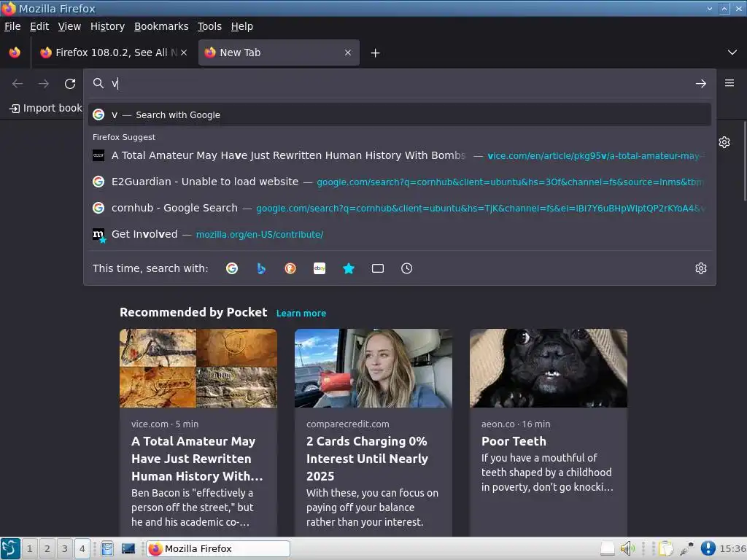Click the 15:36 clock in taskbar
This screenshot has width=747, height=560.
pyautogui.click(x=732, y=548)
